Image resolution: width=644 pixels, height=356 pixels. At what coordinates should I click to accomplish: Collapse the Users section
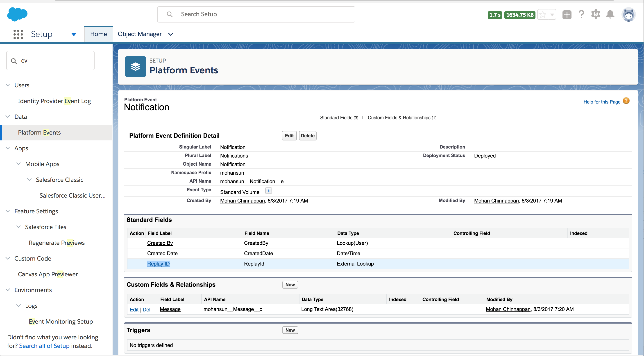point(8,85)
